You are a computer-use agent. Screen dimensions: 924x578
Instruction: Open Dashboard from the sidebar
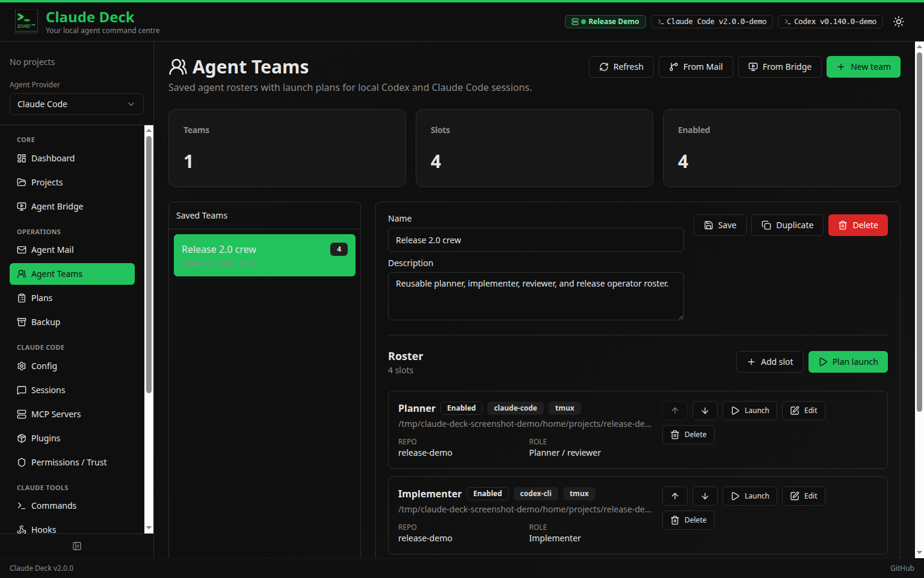pos(72,158)
